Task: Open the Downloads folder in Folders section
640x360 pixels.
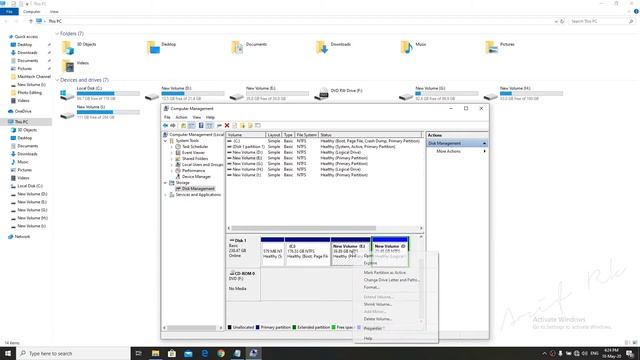Action: point(322,48)
